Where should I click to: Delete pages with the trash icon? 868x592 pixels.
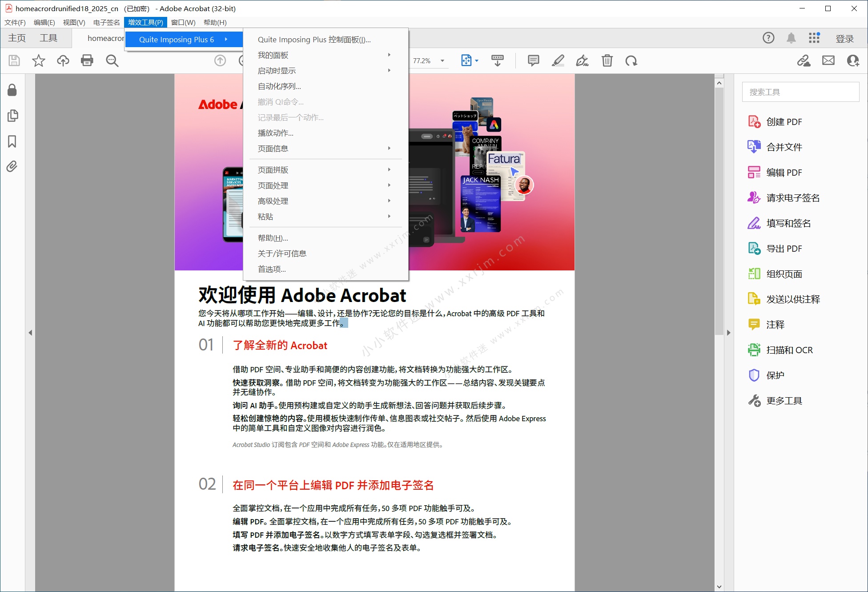point(607,60)
